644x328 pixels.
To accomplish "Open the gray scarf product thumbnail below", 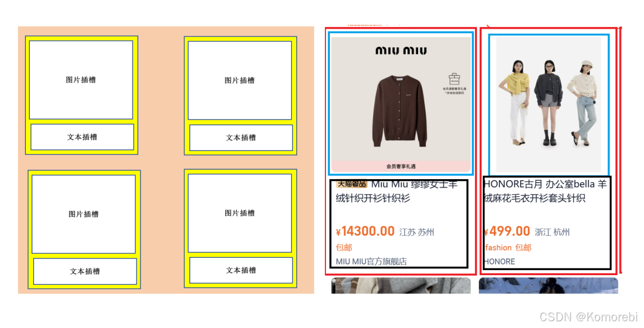I will pos(401,285).
